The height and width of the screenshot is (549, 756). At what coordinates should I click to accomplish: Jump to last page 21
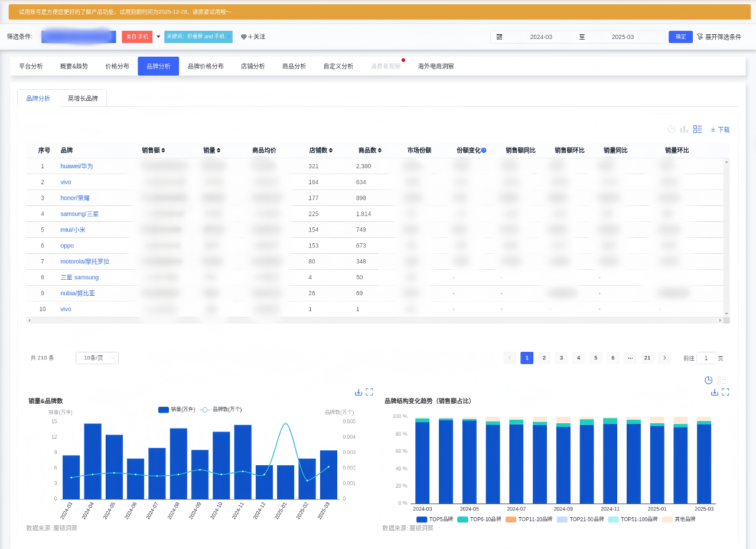coord(647,358)
